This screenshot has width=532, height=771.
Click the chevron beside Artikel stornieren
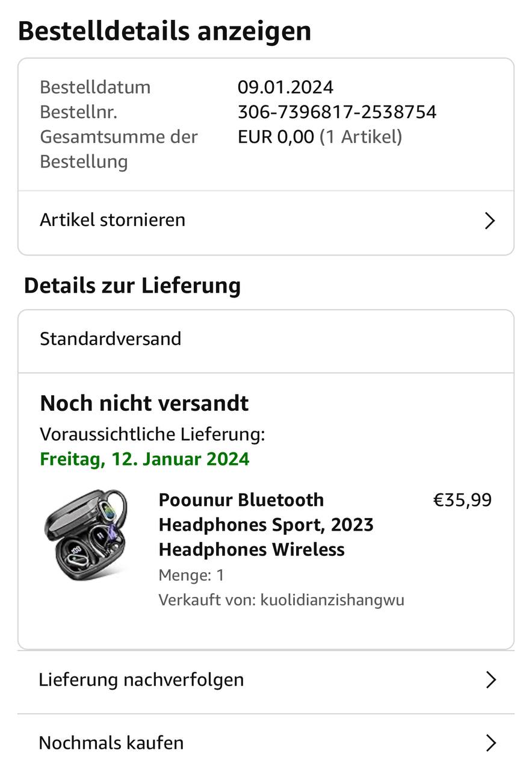click(490, 221)
